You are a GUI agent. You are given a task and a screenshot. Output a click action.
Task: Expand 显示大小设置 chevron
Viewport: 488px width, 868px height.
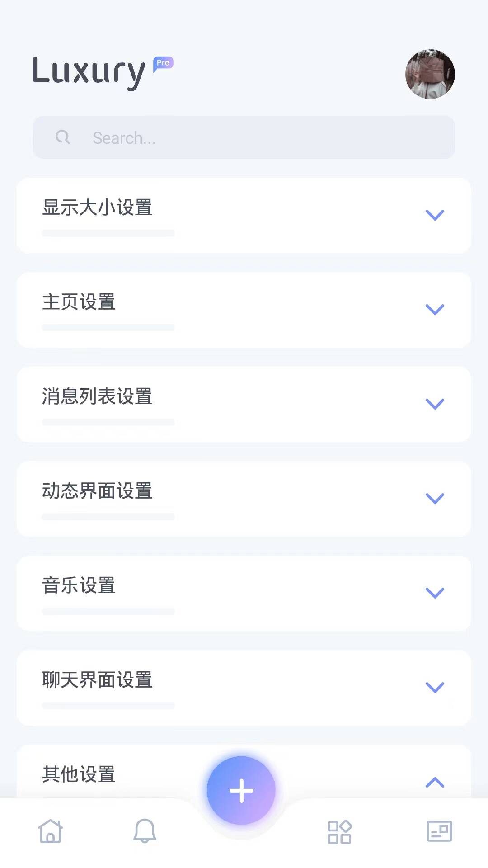point(435,215)
